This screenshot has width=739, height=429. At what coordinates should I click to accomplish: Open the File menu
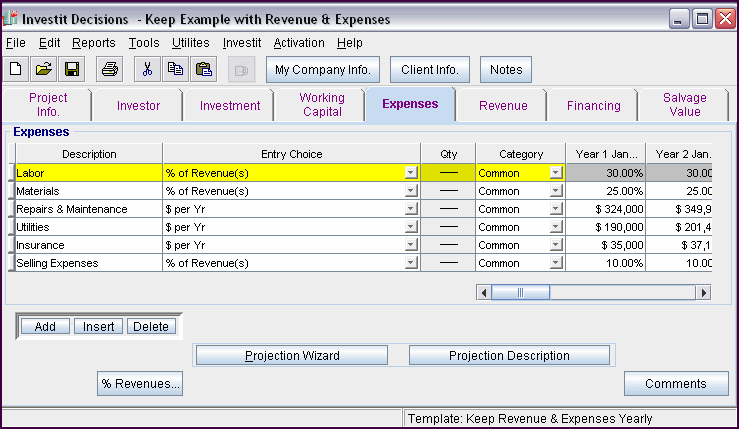tap(16, 43)
